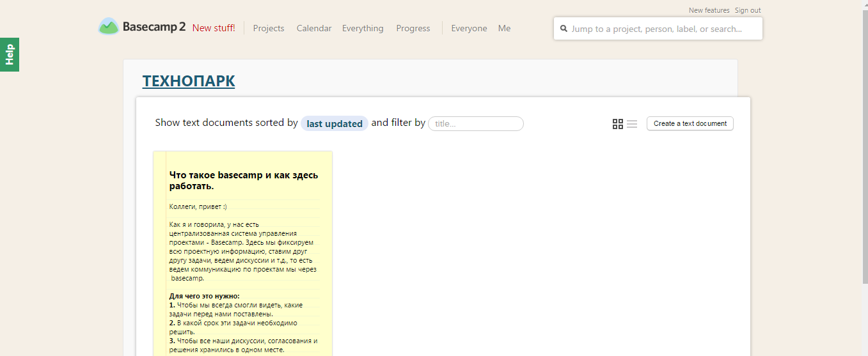868x356 pixels.
Task: Click Create a text document button
Action: (x=690, y=123)
